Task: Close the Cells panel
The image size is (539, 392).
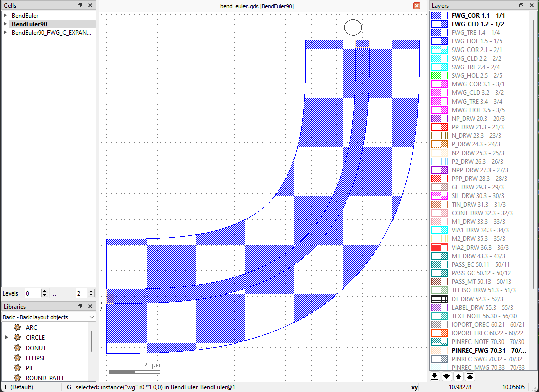Action: [x=90, y=5]
